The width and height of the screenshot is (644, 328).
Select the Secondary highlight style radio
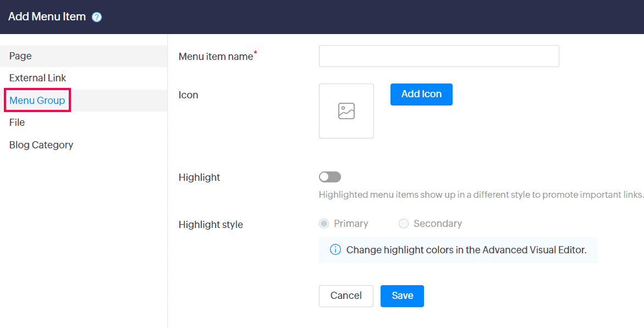tap(404, 223)
